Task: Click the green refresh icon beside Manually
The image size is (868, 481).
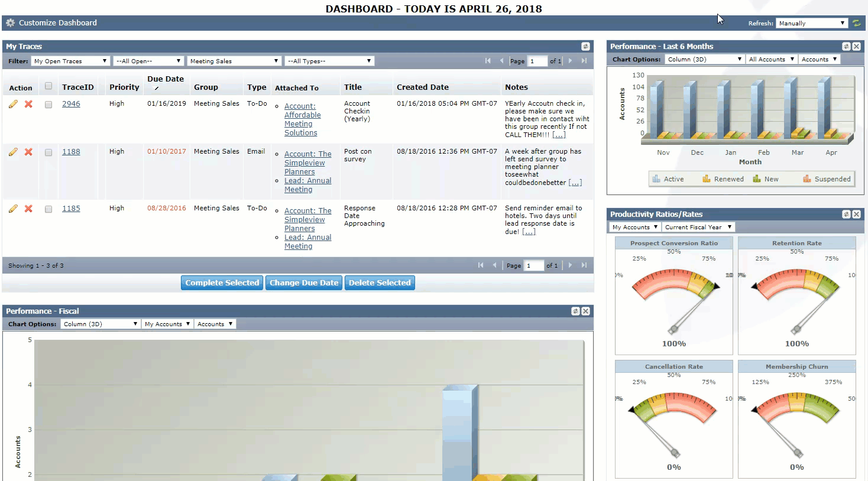Action: pyautogui.click(x=856, y=23)
